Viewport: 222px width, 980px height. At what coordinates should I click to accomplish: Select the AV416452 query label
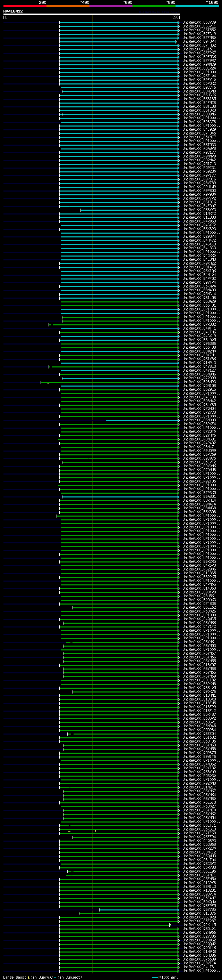pyautogui.click(x=13, y=11)
